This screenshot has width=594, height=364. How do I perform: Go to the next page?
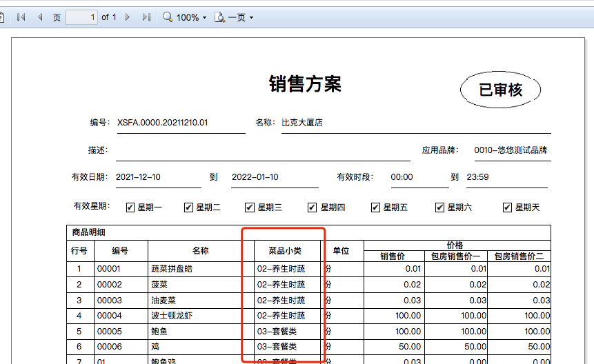click(128, 17)
